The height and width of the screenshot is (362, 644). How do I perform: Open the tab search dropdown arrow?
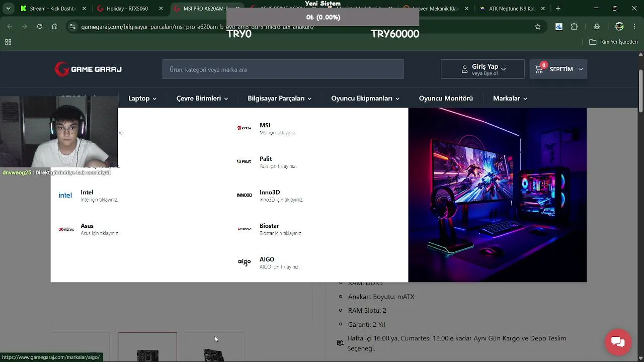coord(8,9)
